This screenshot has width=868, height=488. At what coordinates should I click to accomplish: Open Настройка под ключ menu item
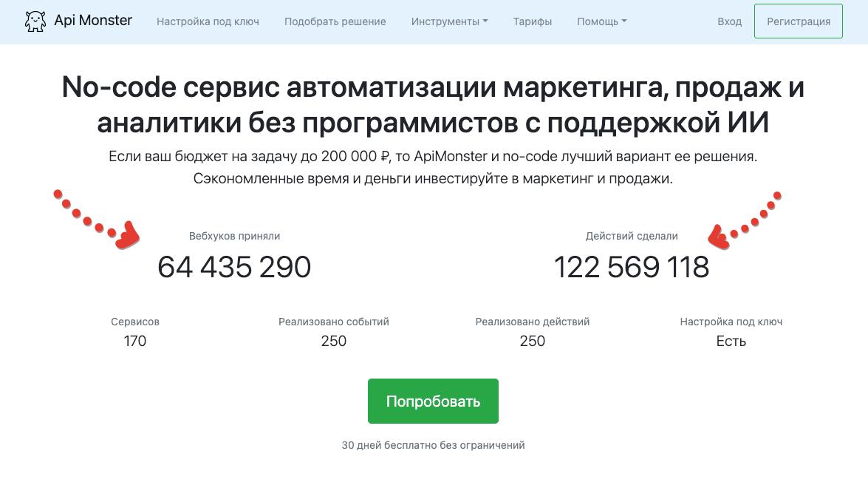(208, 21)
